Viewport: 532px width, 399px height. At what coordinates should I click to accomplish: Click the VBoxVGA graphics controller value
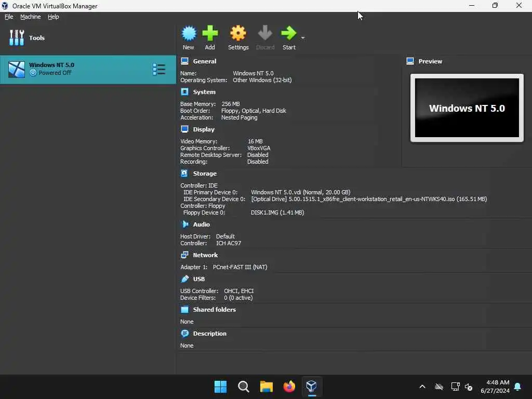click(x=259, y=148)
